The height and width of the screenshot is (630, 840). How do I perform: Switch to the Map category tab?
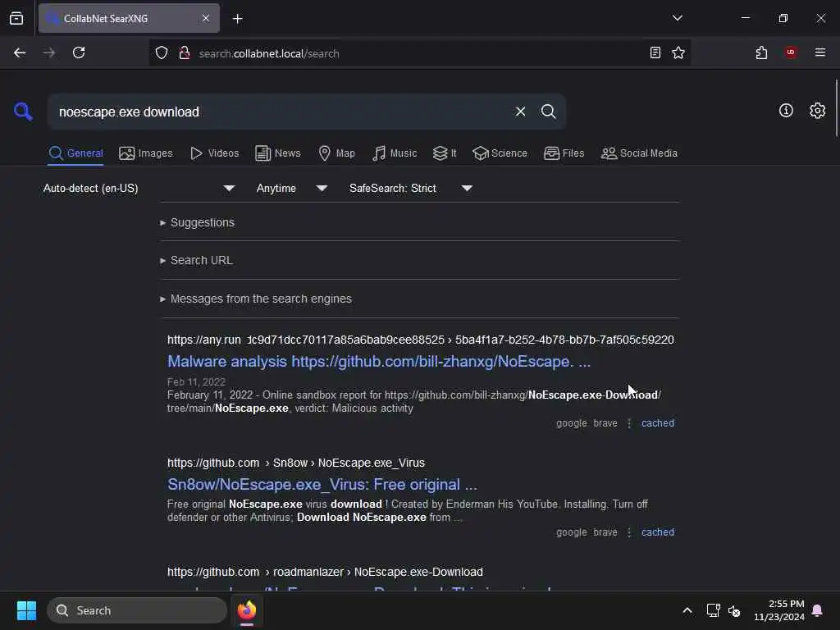point(336,153)
